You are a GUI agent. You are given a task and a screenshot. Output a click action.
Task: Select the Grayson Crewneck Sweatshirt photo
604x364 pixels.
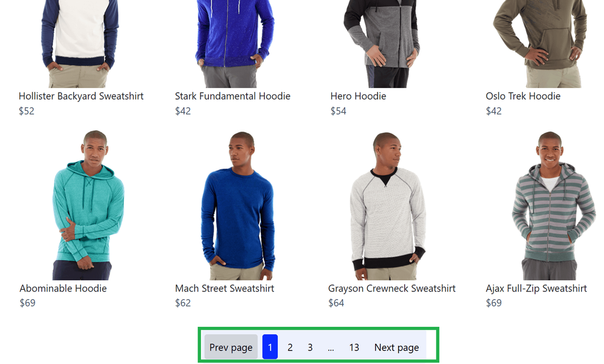click(x=388, y=206)
